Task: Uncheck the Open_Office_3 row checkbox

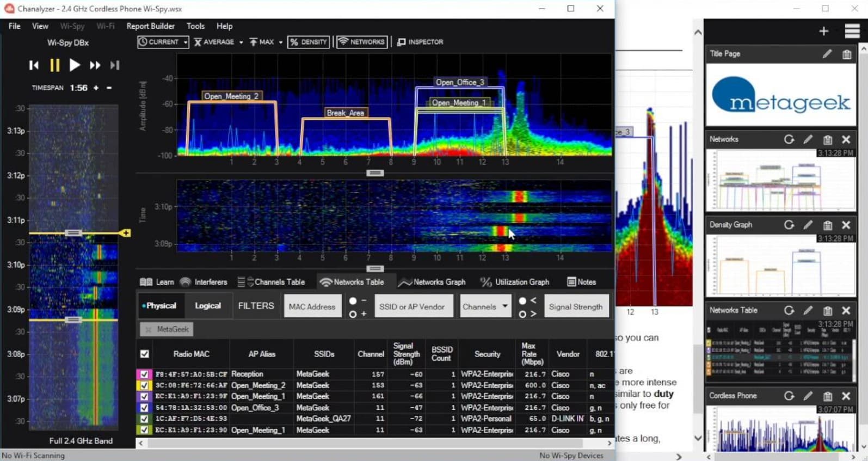Action: tap(144, 408)
